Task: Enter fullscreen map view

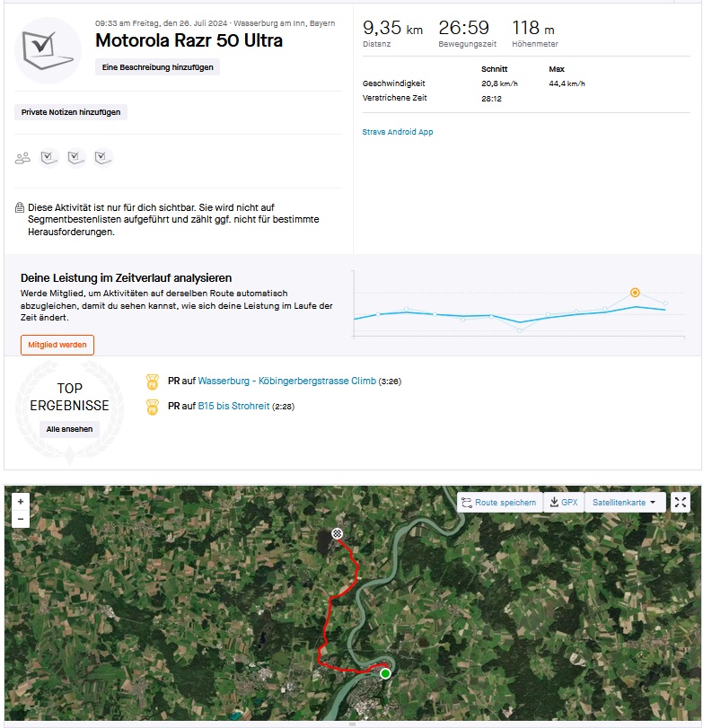Action: click(x=681, y=503)
